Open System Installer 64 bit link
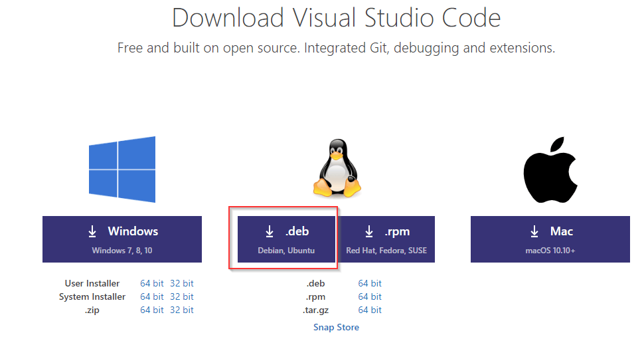This screenshot has height=339, width=644. pos(151,296)
